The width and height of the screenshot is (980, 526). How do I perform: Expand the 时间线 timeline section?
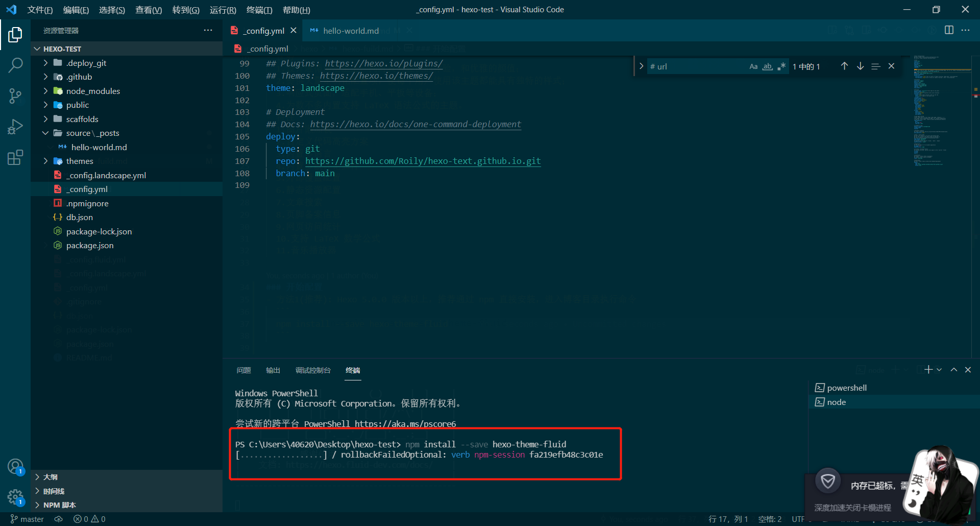[x=127, y=491]
